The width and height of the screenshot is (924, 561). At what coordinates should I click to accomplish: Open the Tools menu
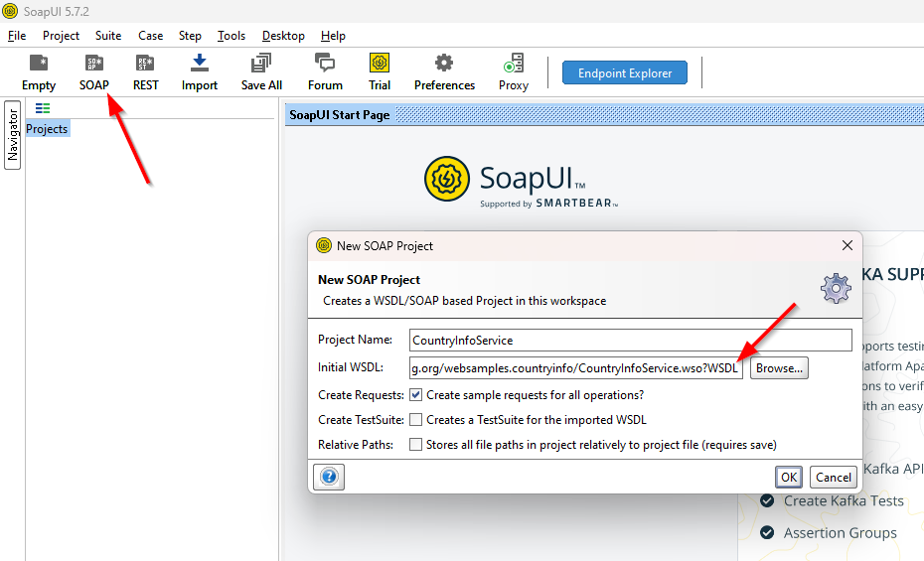click(231, 36)
